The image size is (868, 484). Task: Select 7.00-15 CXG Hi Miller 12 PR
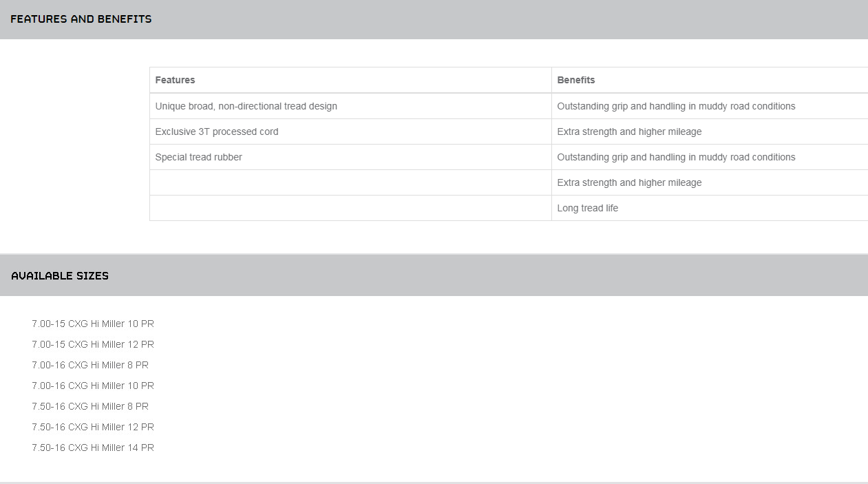click(93, 344)
